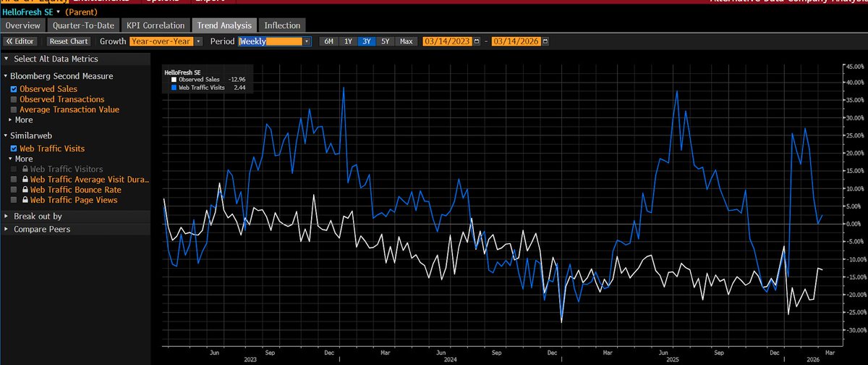
Task: Set chart range to 1Y
Action: tap(349, 42)
